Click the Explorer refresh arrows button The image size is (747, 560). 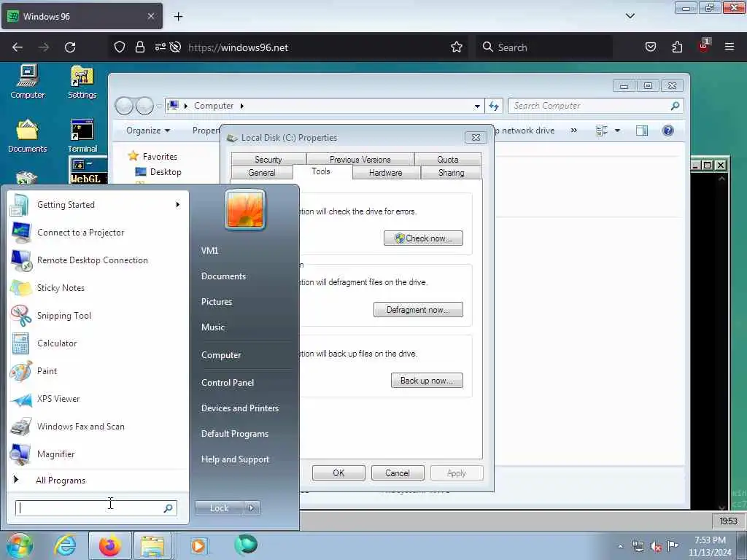click(494, 106)
